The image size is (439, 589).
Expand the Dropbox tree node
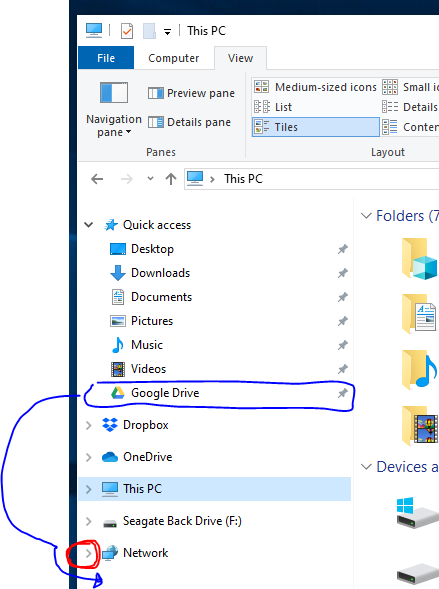pos(89,425)
